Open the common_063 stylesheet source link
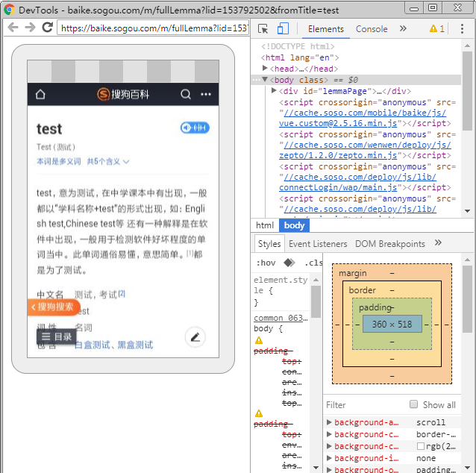The height and width of the screenshot is (473, 476). pos(281,318)
